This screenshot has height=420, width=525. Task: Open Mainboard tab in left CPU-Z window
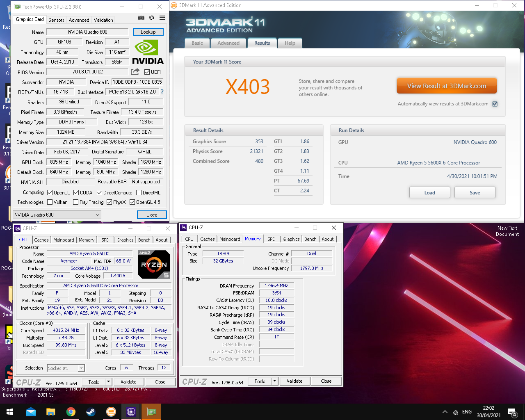point(64,240)
